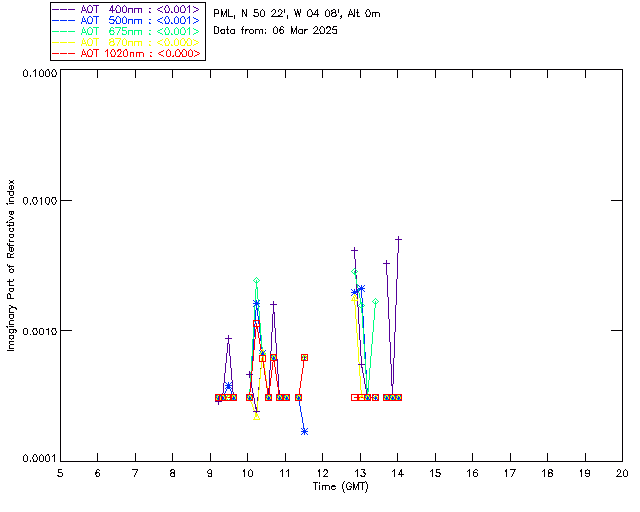The image size is (640, 512).
Task: Click the yellow triangle marker below the baseline
Action: pyautogui.click(x=256, y=416)
